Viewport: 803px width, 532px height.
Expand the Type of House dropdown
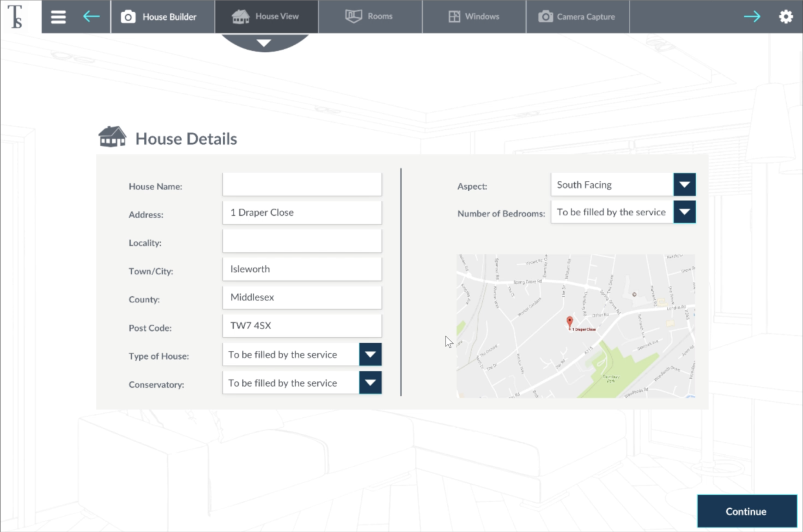pyautogui.click(x=370, y=354)
